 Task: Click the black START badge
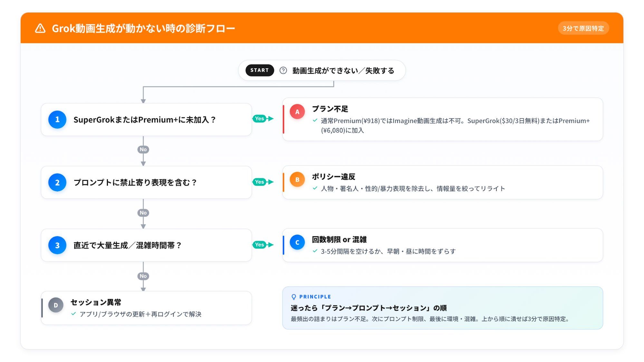260,70
